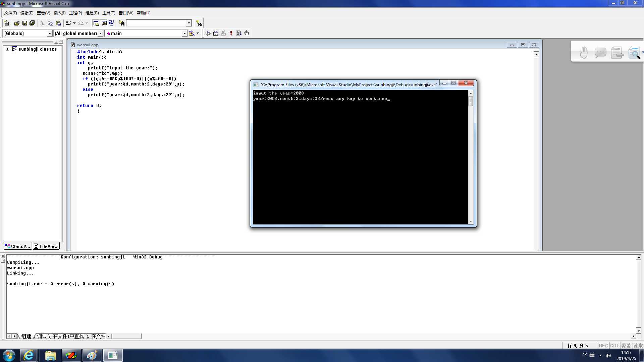Click the floating magnifier search icon

coord(634,53)
